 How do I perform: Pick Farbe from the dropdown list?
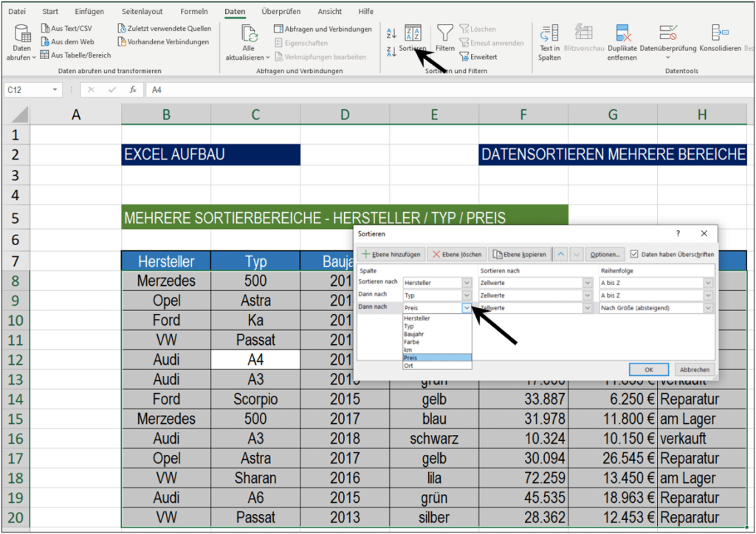(x=437, y=342)
